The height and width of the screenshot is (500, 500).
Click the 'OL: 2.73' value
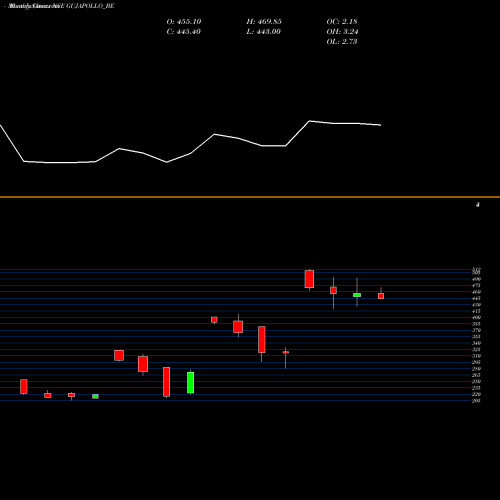342,42
